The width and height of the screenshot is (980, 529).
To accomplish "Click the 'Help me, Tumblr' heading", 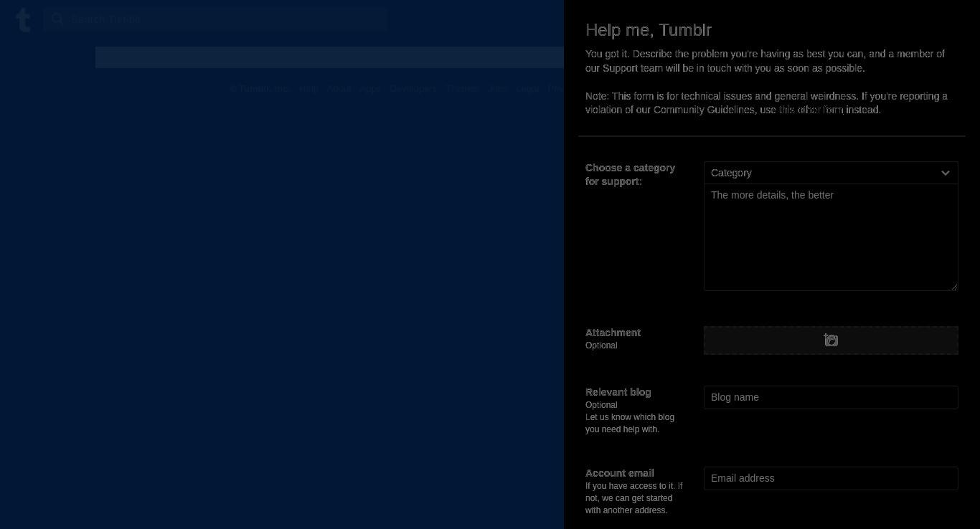I will pyautogui.click(x=649, y=30).
